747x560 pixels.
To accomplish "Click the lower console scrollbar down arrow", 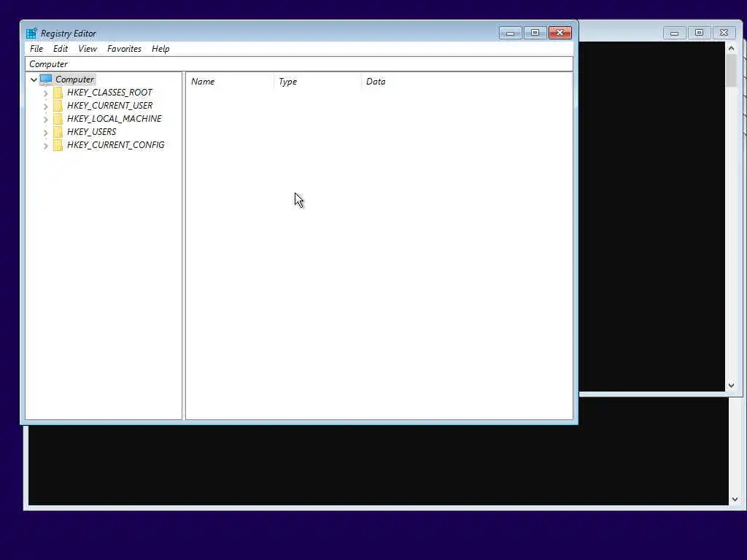I will pos(735,499).
